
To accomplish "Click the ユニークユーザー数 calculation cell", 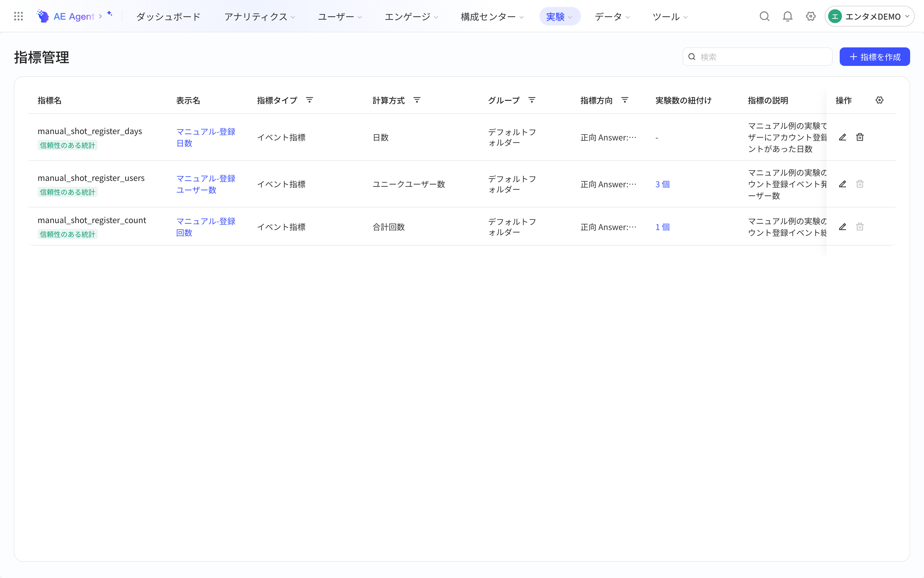I will pos(409,184).
